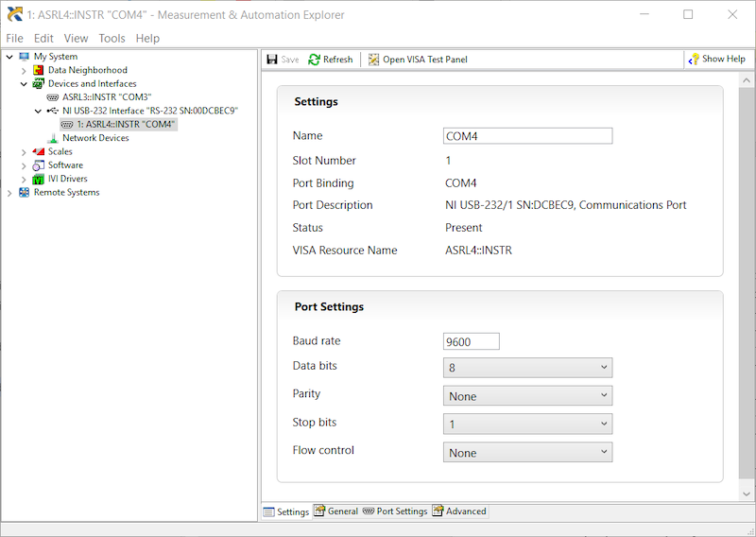Click the NI USB-232 Interface USB icon
Screen dimensions: 756x537
(x=53, y=111)
